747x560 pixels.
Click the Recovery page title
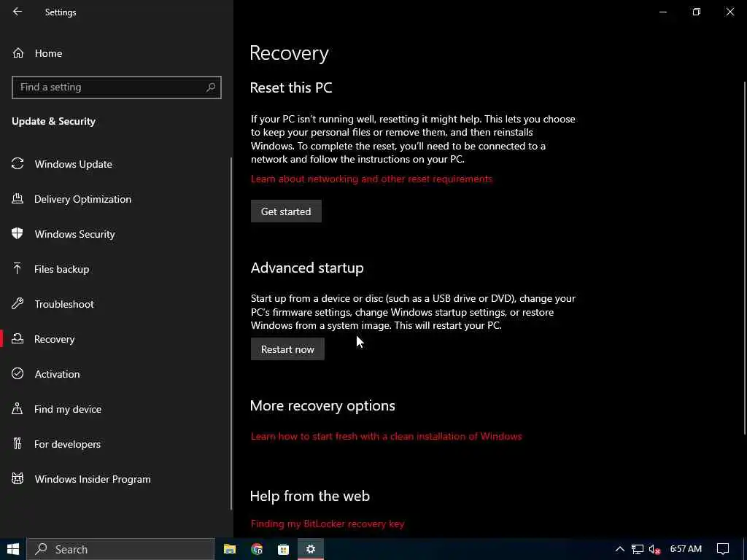click(289, 52)
